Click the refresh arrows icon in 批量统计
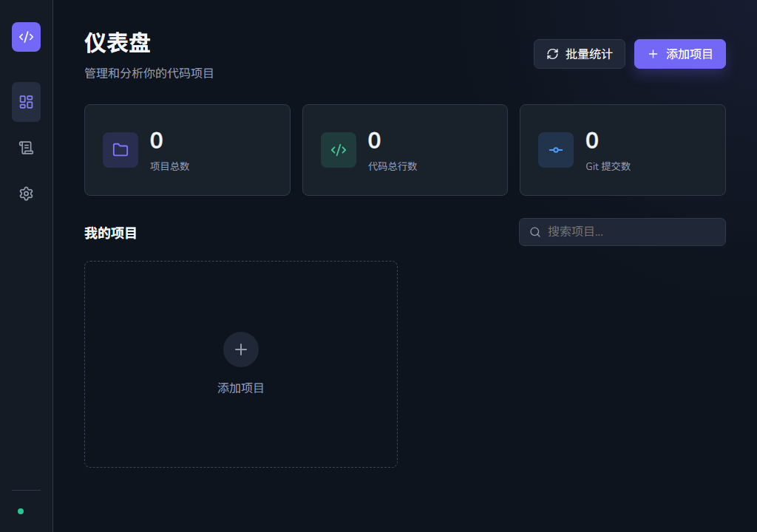This screenshot has width=757, height=532. pyautogui.click(x=552, y=54)
